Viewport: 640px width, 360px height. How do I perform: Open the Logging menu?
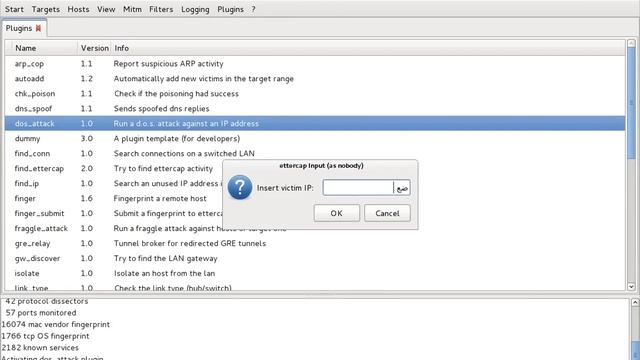(195, 9)
